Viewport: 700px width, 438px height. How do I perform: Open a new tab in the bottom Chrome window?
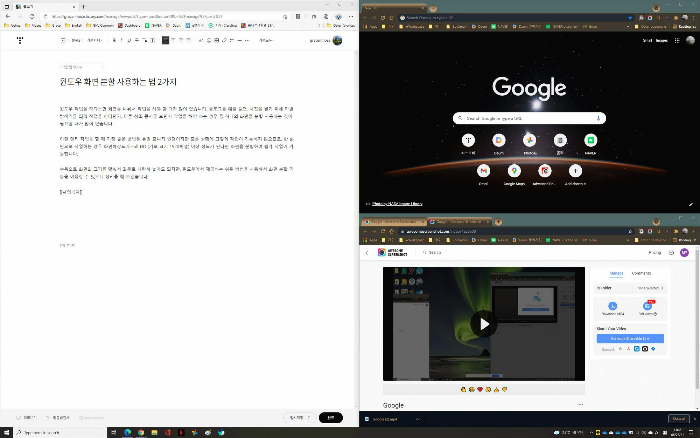tap(498, 222)
